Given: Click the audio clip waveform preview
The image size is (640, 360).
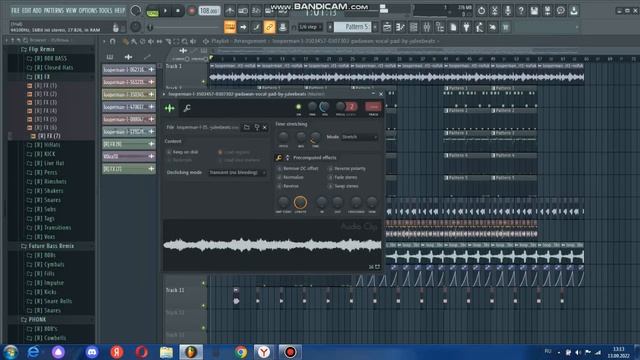Looking at the screenshot, I should tap(272, 245).
